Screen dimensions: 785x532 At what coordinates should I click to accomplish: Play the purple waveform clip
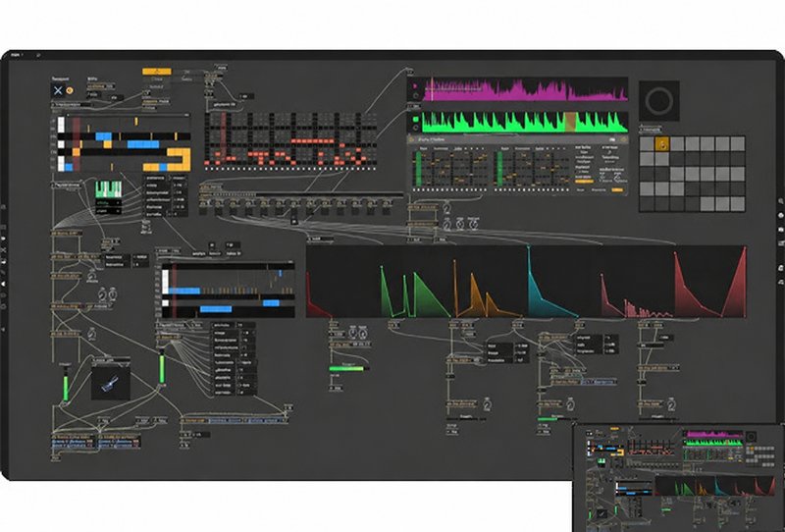(415, 86)
